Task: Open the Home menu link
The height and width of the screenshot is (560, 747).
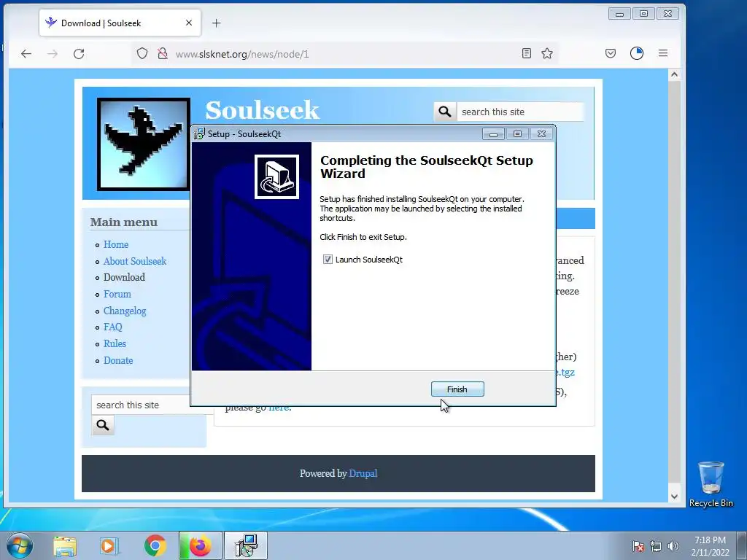Action: point(116,244)
